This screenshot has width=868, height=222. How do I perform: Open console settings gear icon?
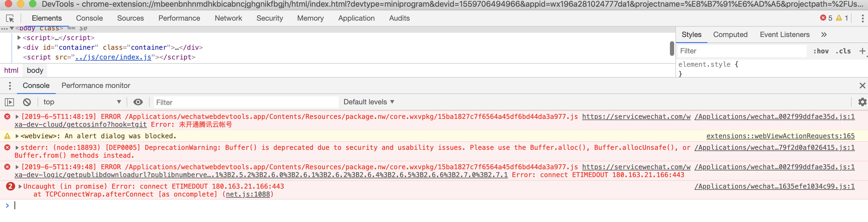[862, 102]
